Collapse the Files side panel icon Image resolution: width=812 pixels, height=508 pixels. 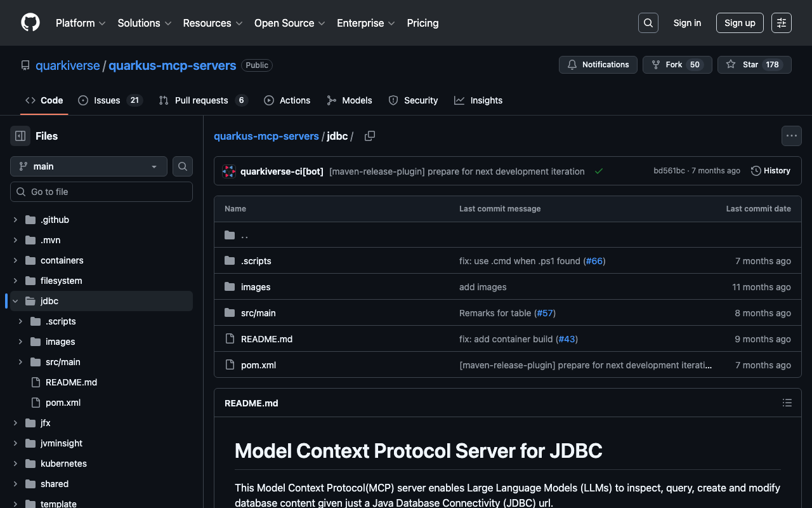point(20,136)
